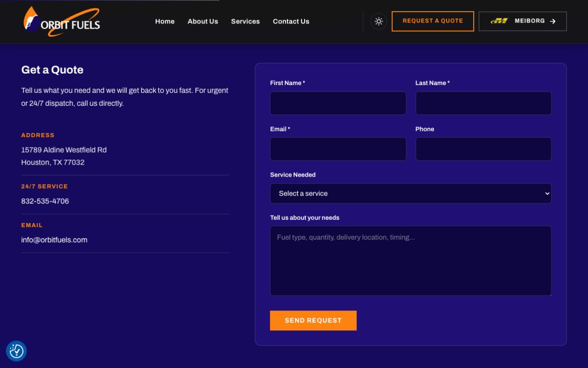Focus the Last Name field
Image resolution: width=588 pixels, height=368 pixels.
point(483,103)
